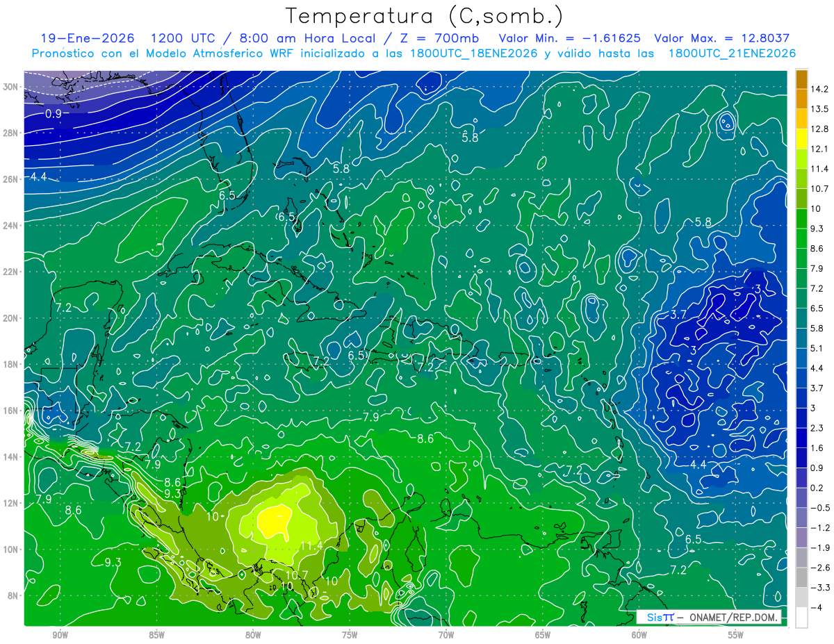The image size is (834, 644).
Task: Click the 2.3 value on the color bar
Action: tap(816, 428)
